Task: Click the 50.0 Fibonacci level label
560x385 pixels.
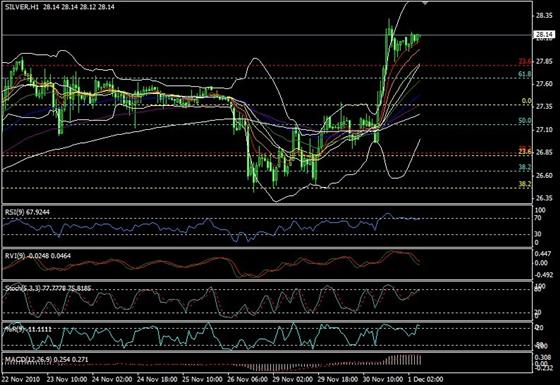Action: 525,121
